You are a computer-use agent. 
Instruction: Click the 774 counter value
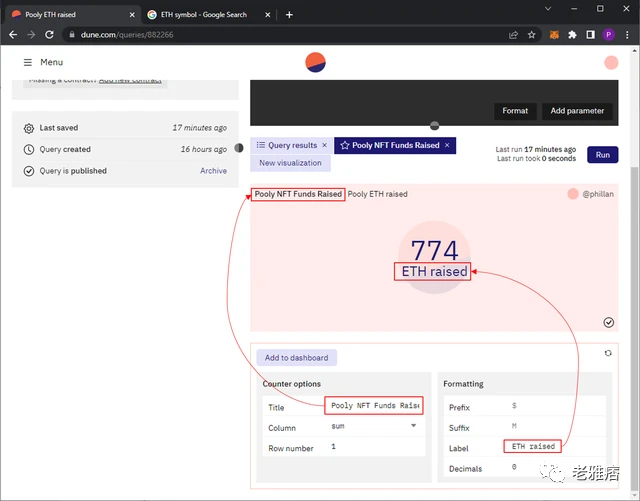(x=434, y=250)
